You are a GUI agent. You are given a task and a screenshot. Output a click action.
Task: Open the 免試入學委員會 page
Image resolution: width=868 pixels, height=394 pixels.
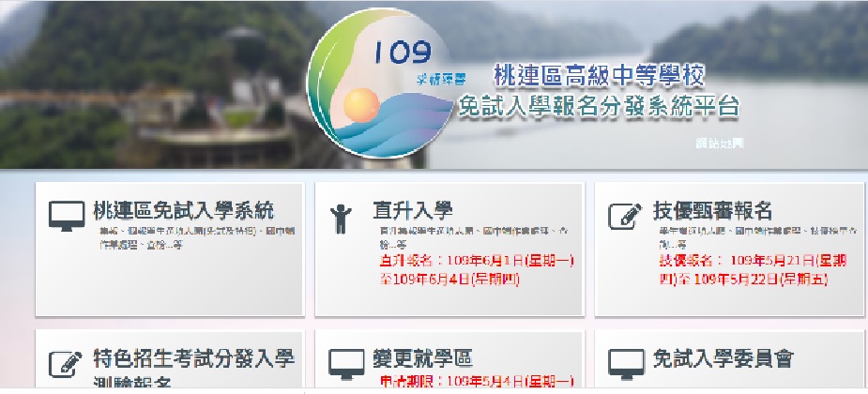(723, 359)
